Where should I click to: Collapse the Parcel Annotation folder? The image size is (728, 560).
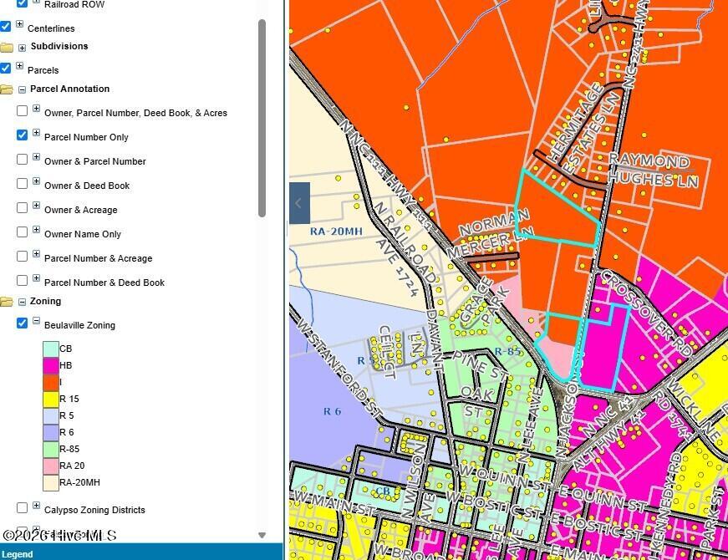(22, 89)
